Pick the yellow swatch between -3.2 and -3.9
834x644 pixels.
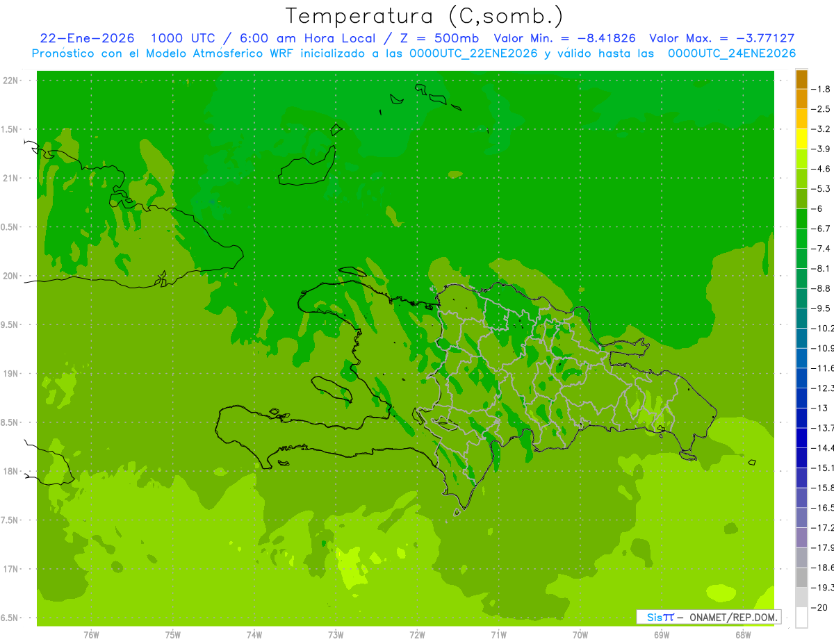801,139
